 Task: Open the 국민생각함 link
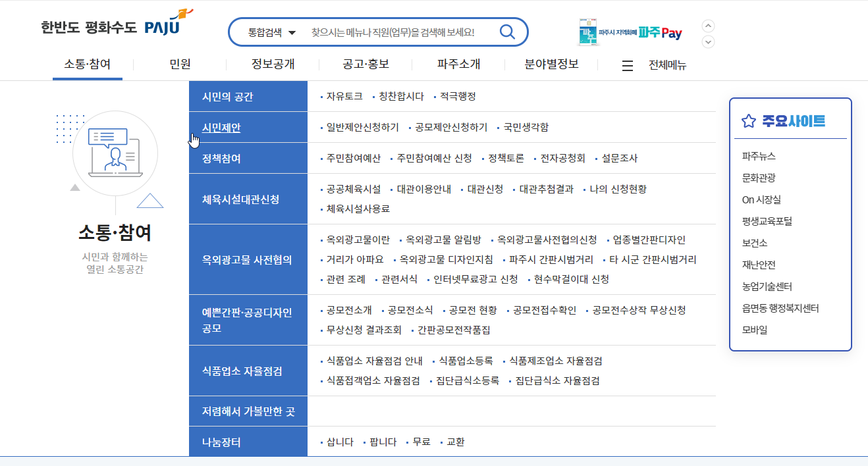[526, 127]
